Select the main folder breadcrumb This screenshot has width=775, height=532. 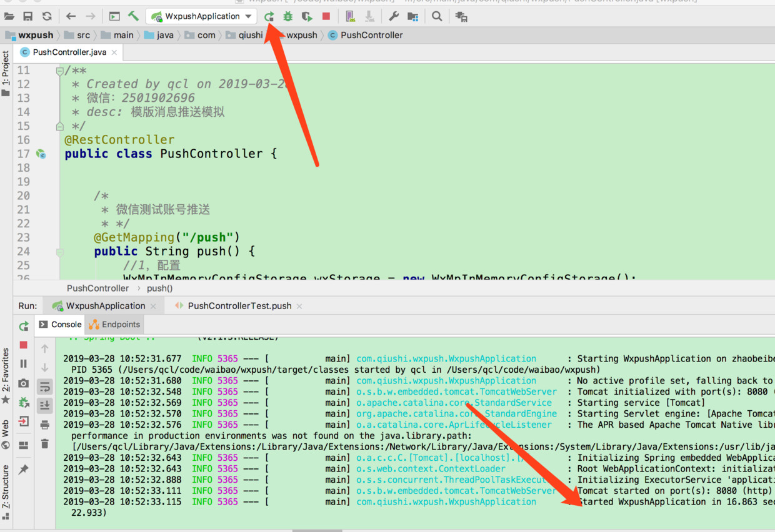point(117,35)
